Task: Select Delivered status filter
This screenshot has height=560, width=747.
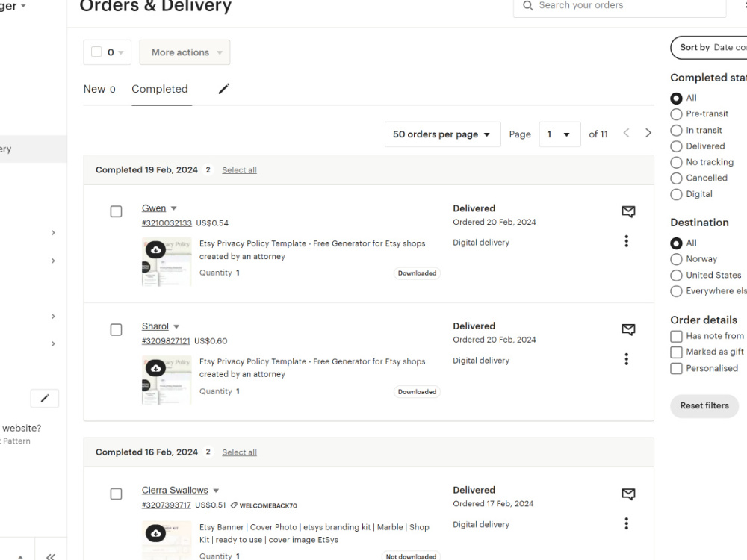Action: (676, 146)
